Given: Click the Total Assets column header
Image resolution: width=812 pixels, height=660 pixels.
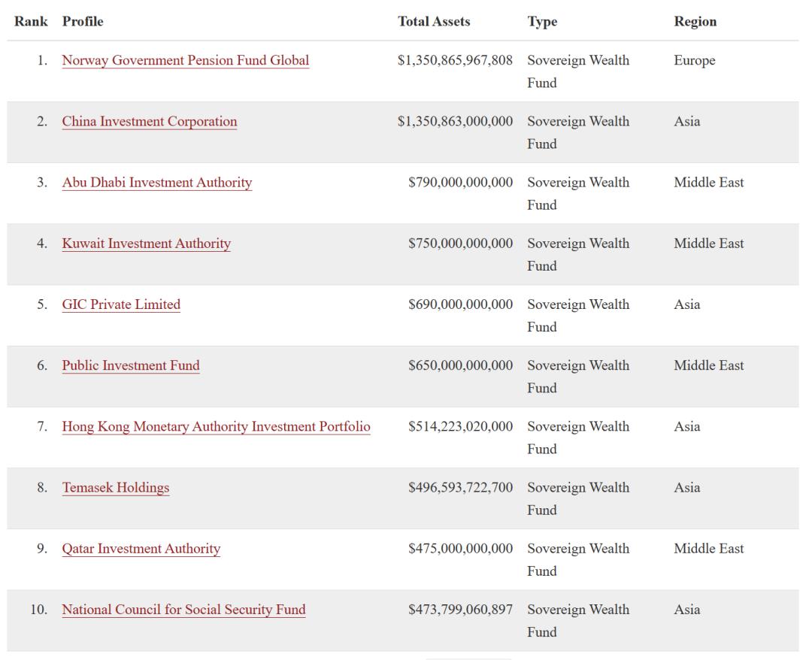Looking at the screenshot, I should (x=434, y=22).
